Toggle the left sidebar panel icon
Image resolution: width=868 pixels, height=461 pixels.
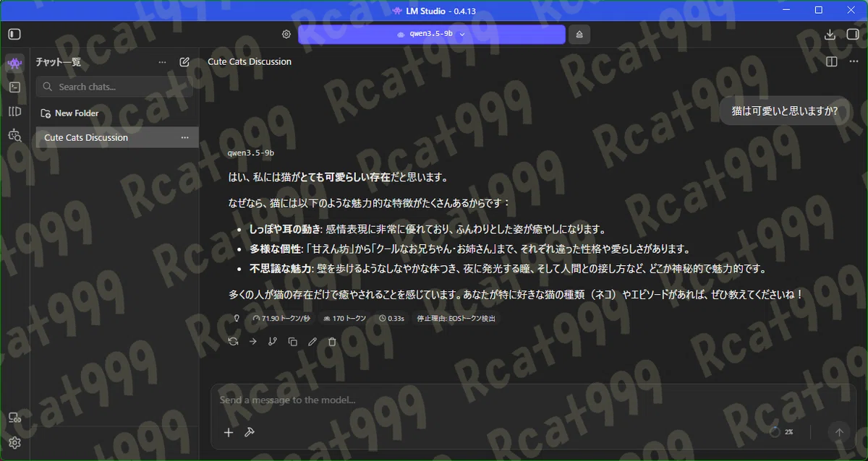[14, 34]
